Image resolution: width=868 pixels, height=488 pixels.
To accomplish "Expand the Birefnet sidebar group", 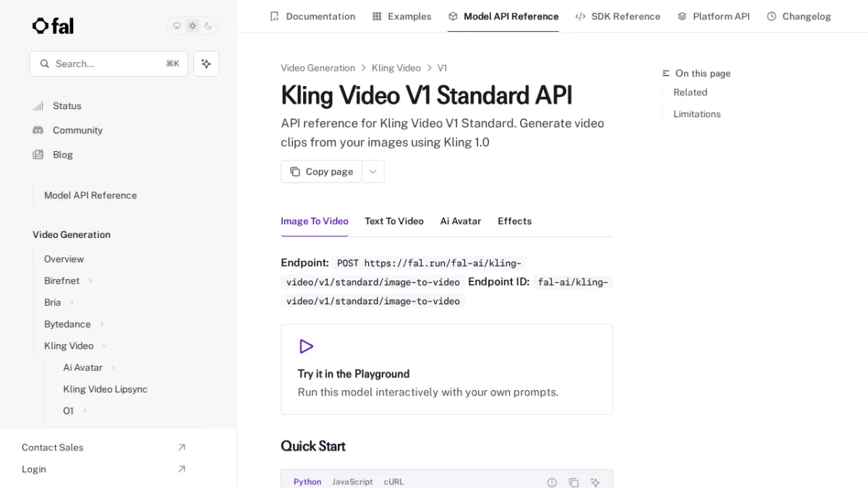I will 69,281.
